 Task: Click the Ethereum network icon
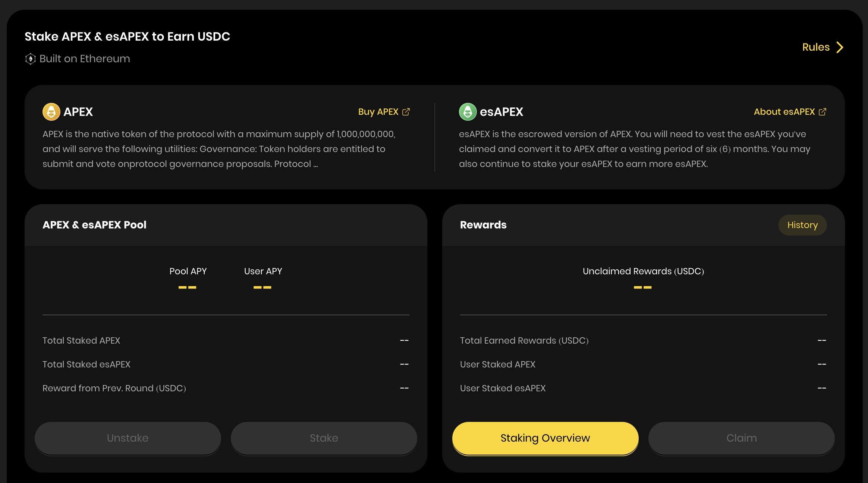[x=31, y=59]
